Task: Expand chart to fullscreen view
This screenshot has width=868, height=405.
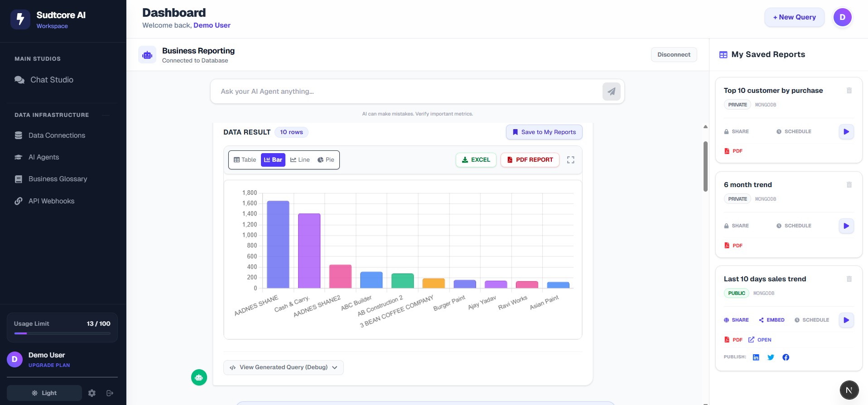Action: pyautogui.click(x=570, y=160)
